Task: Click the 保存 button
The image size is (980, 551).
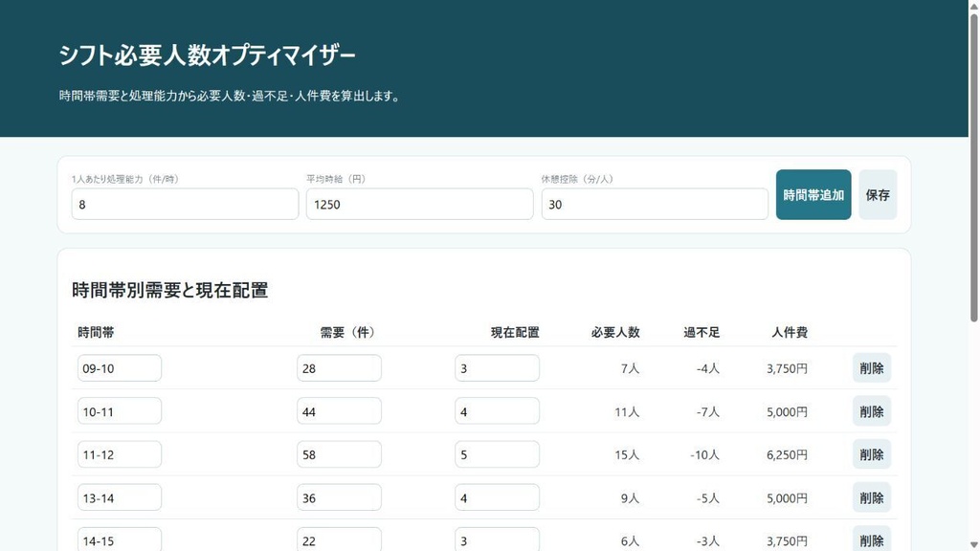Action: coord(878,195)
